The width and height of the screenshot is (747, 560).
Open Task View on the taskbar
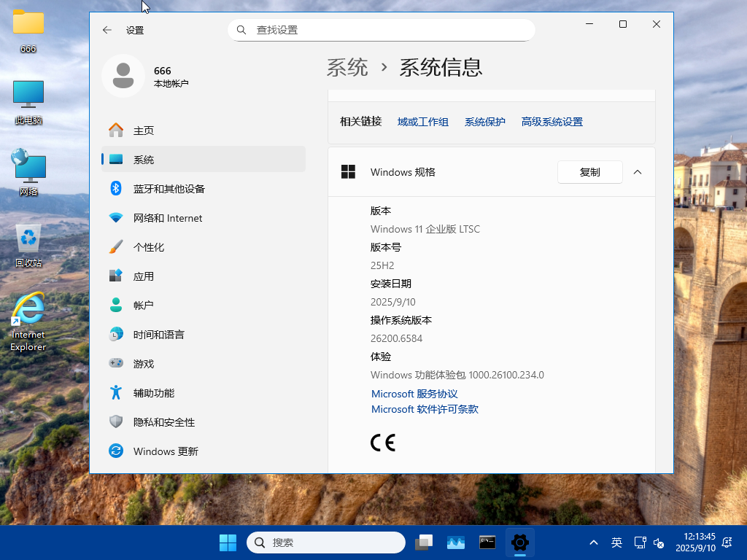(424, 542)
